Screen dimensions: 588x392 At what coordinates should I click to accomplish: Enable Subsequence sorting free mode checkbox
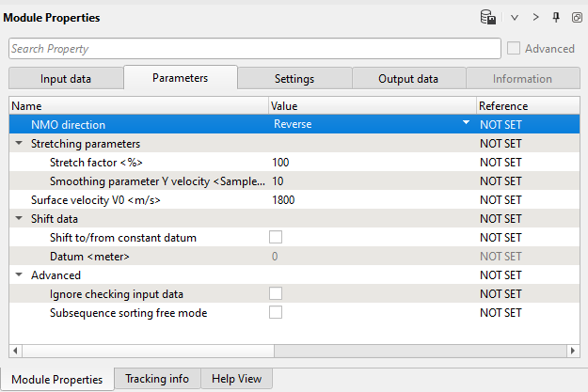[x=276, y=313]
